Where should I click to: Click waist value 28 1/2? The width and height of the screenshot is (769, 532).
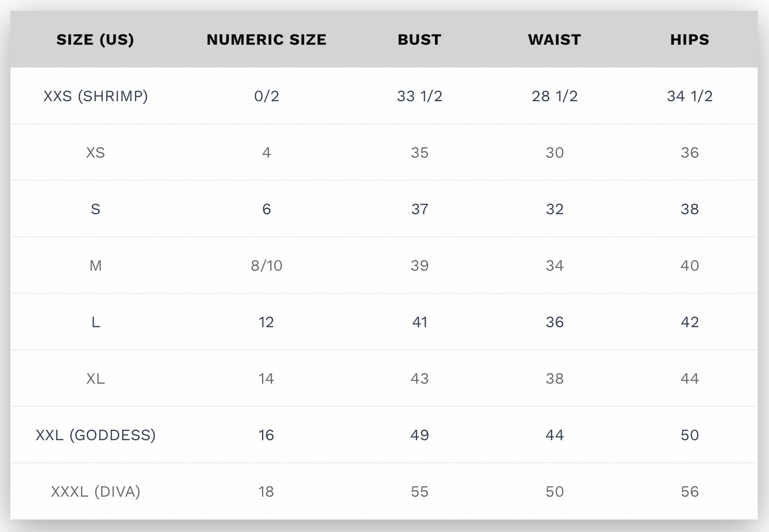pos(555,96)
